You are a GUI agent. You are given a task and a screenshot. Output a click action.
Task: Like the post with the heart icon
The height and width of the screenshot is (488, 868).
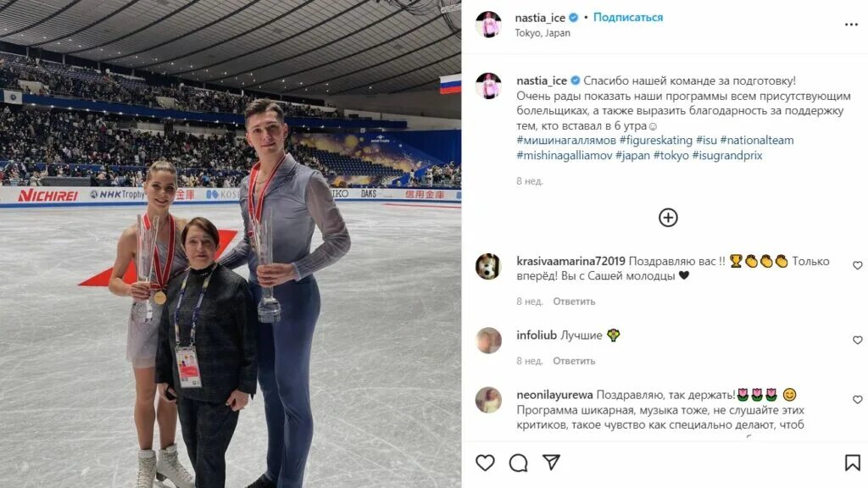pyautogui.click(x=485, y=463)
